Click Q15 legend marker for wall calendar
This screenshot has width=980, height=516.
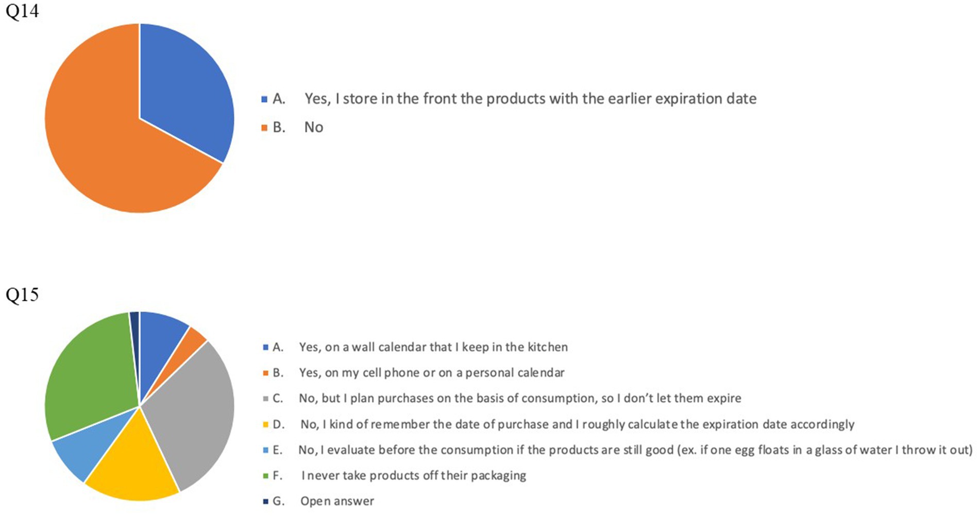[266, 348]
